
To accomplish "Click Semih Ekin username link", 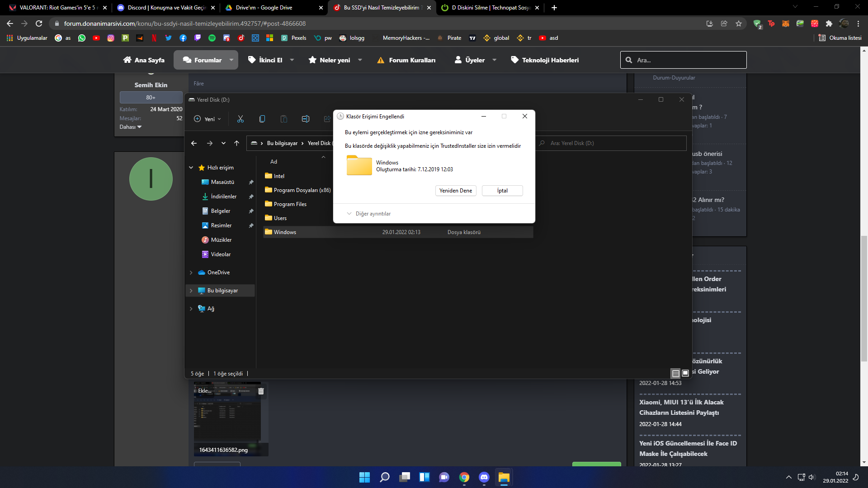I will tap(151, 85).
